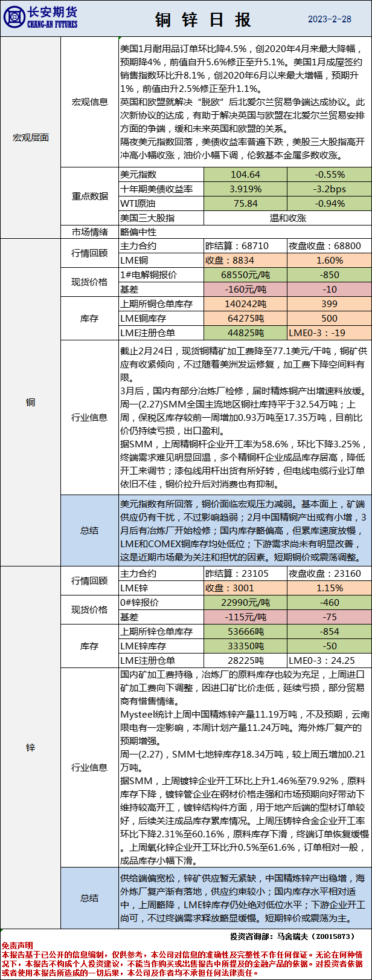Click the -160元/吨 basis cell
Screen dimensions: 372x980
coord(245,289)
